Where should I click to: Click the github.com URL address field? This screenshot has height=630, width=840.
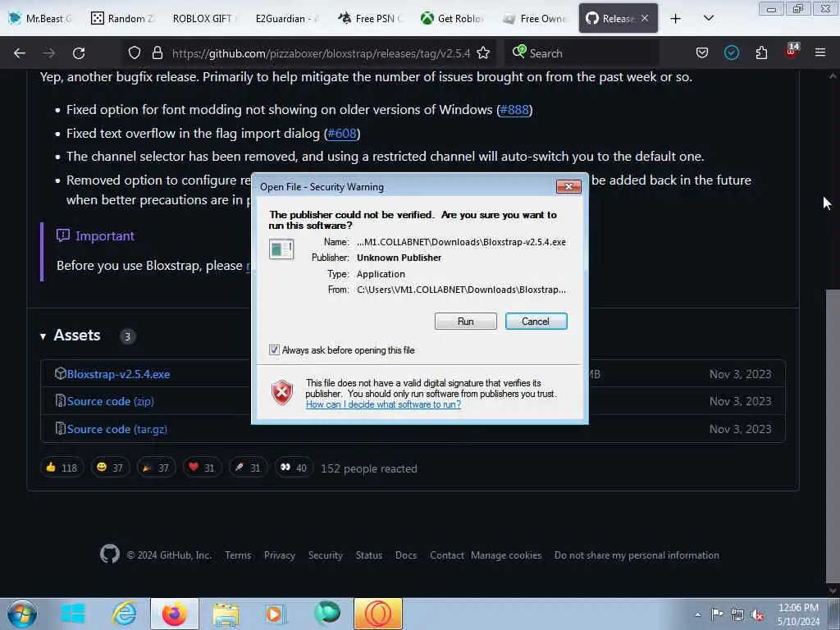pos(321,53)
